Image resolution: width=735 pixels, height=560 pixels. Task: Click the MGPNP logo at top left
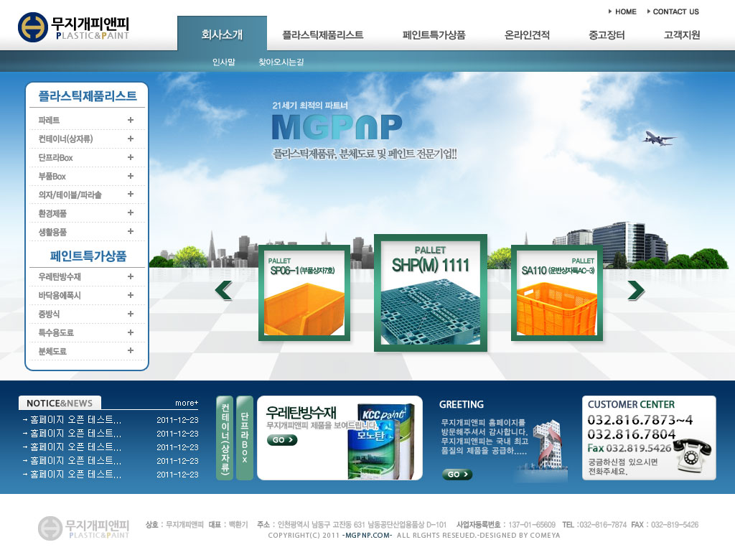[73, 27]
